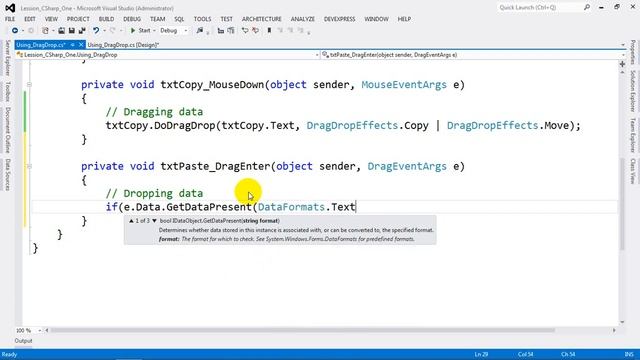Viewport: 640px width, 360px height.
Task: Click the Visual Studio logo icon
Action: [x=10, y=8]
